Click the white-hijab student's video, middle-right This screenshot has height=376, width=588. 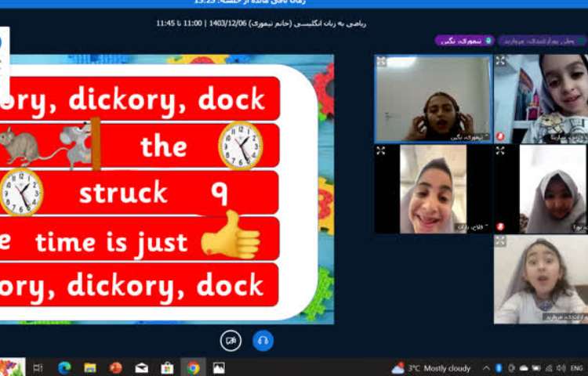coord(541,189)
